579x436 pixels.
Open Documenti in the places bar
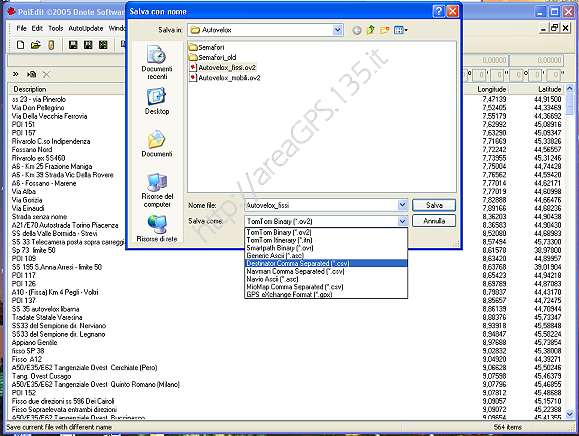point(157,144)
